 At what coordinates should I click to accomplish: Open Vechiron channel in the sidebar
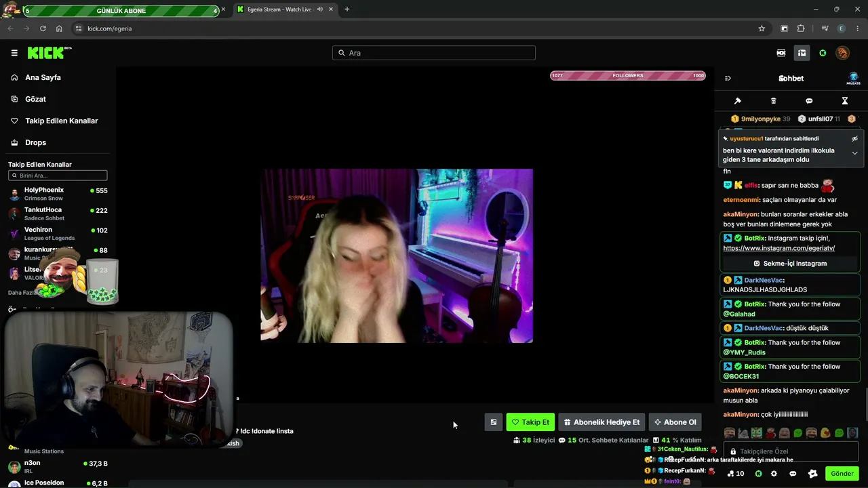coord(58,233)
